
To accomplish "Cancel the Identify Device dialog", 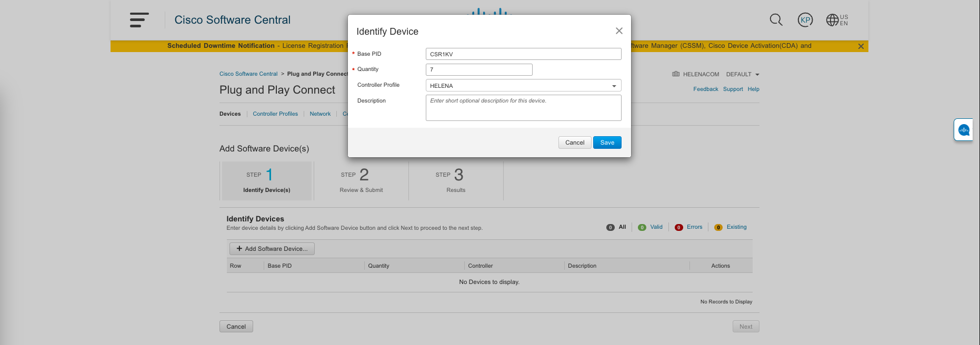I will click(x=575, y=143).
